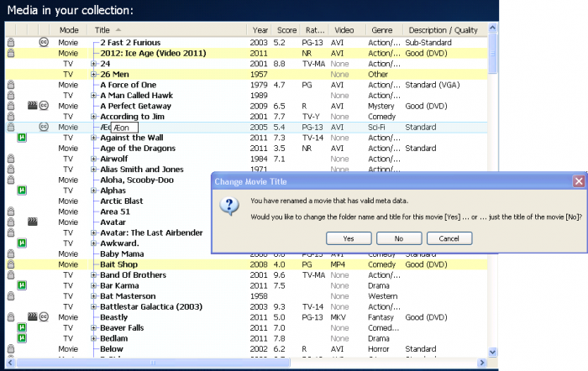The height and width of the screenshot is (371, 588).
Task: Click the CC icon in the Æon row
Action: 44,127
